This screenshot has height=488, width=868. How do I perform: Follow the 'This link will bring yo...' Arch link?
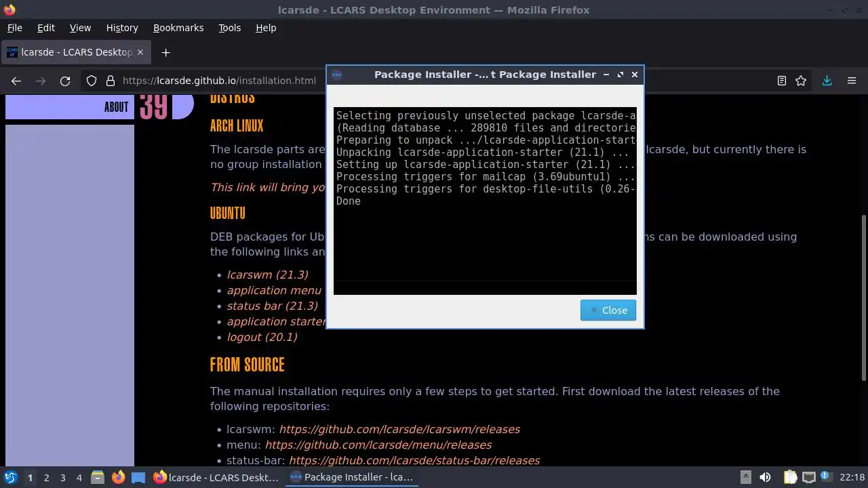(x=268, y=187)
